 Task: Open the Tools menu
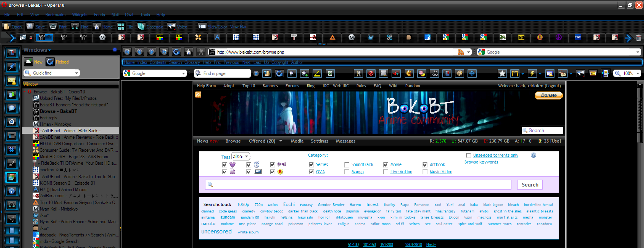[145, 15]
